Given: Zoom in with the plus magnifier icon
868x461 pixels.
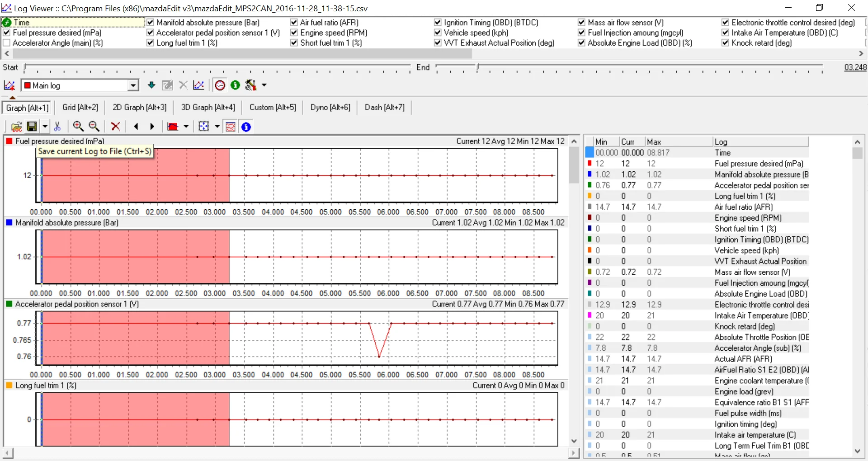Looking at the screenshot, I should click(78, 127).
